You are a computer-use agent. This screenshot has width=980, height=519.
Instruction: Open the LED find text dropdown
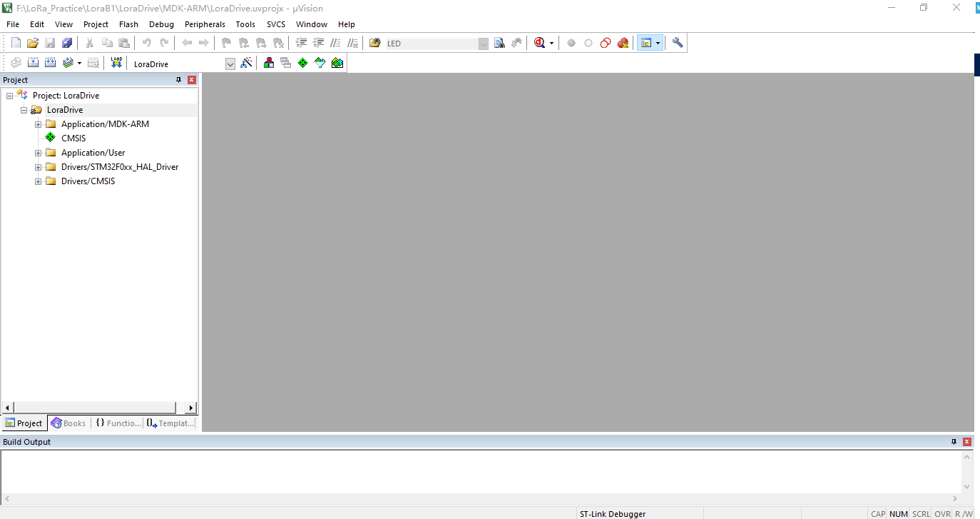[484, 44]
